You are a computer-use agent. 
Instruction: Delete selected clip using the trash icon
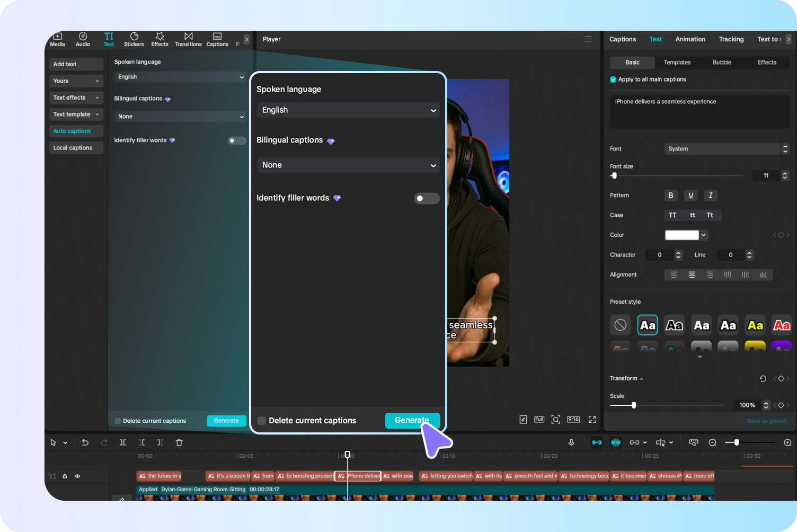pos(179,442)
